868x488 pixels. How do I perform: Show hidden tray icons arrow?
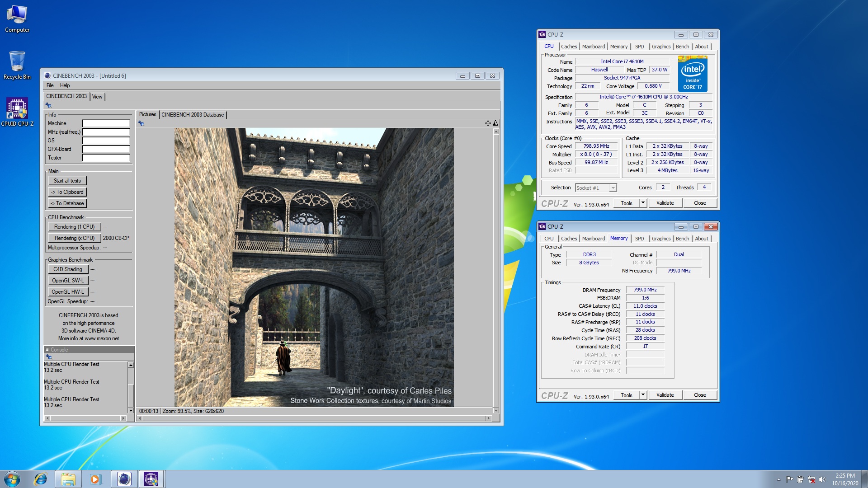(x=778, y=479)
